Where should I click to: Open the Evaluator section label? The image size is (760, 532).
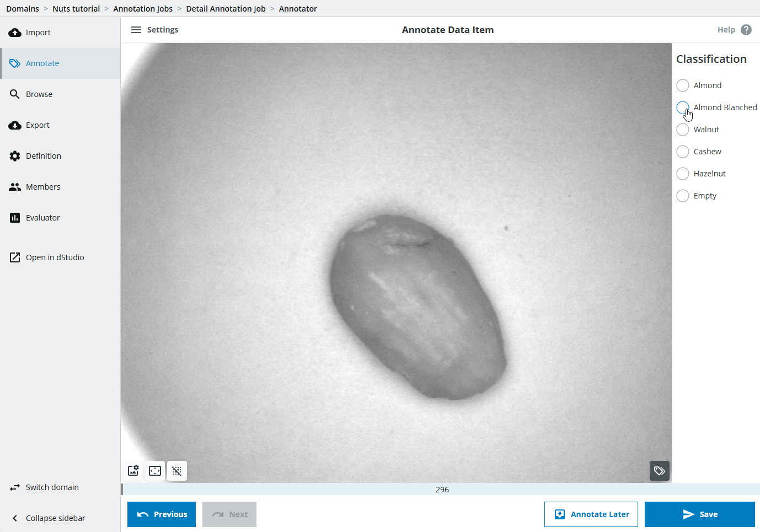point(43,218)
